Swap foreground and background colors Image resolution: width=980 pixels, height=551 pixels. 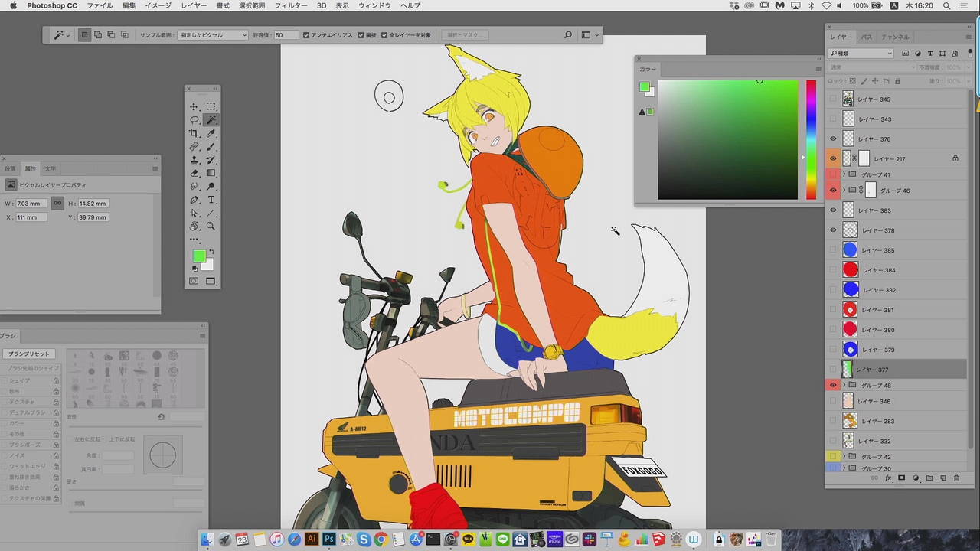tap(212, 252)
